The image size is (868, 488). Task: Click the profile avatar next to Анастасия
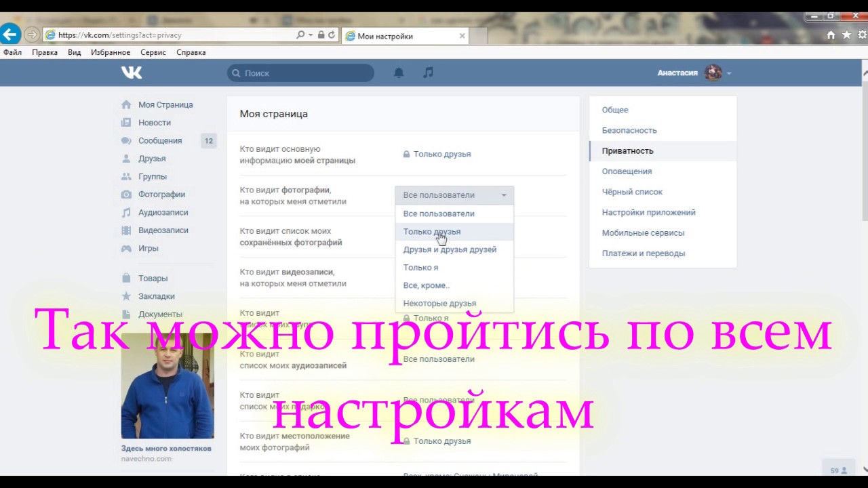tap(713, 73)
